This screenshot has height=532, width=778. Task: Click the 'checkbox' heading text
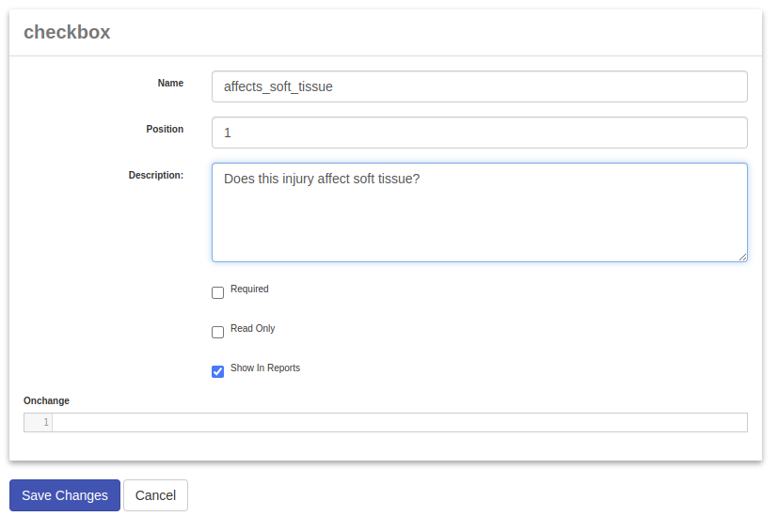coord(67,32)
